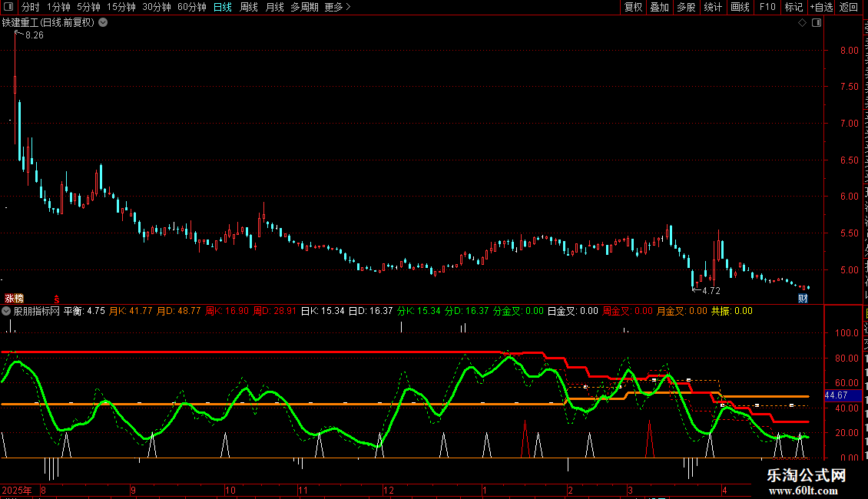
Task: Click the 日金叉: 0.00 value
Action: pos(573,311)
